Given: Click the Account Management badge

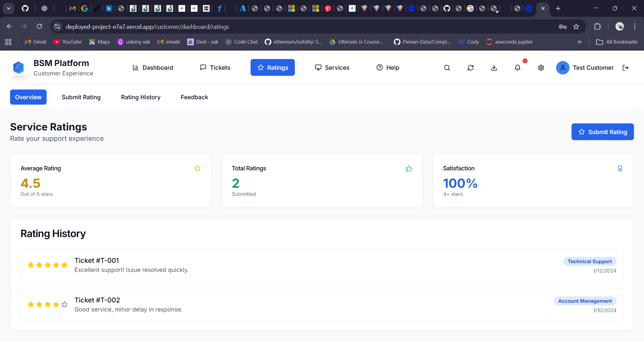Looking at the screenshot, I should pyautogui.click(x=585, y=301).
